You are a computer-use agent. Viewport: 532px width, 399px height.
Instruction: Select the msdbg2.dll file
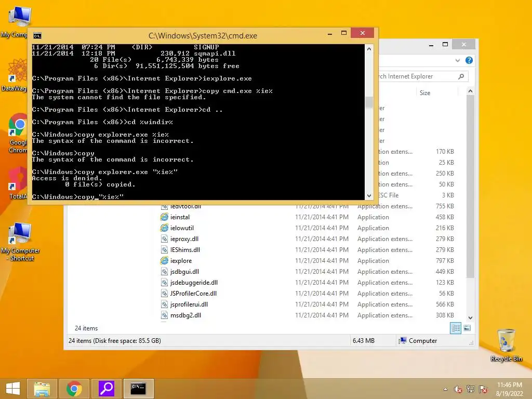(x=185, y=315)
